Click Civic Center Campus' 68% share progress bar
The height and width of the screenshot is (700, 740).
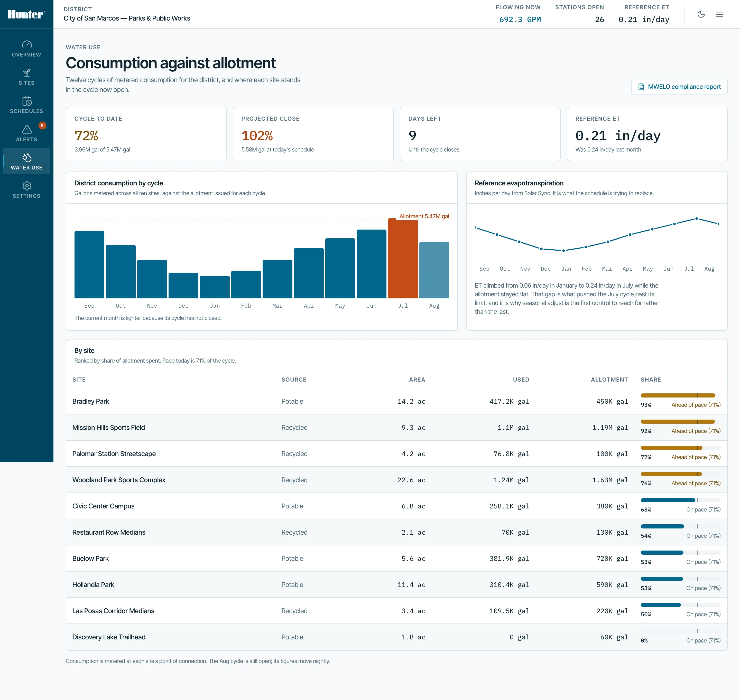tap(681, 500)
